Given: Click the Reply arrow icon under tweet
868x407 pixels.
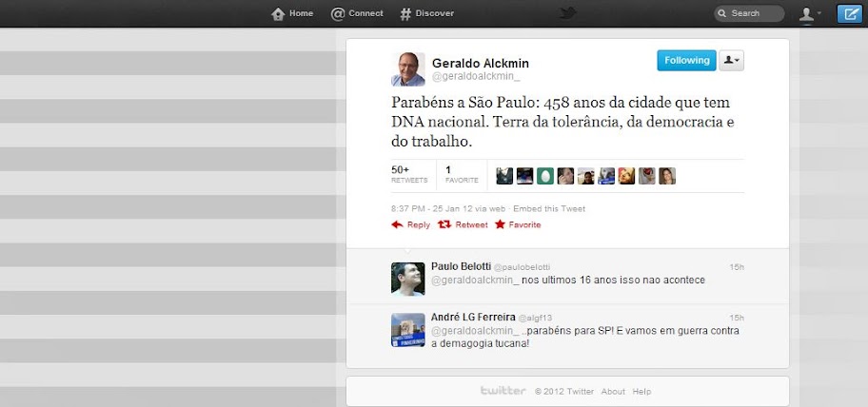Looking at the screenshot, I should (397, 224).
